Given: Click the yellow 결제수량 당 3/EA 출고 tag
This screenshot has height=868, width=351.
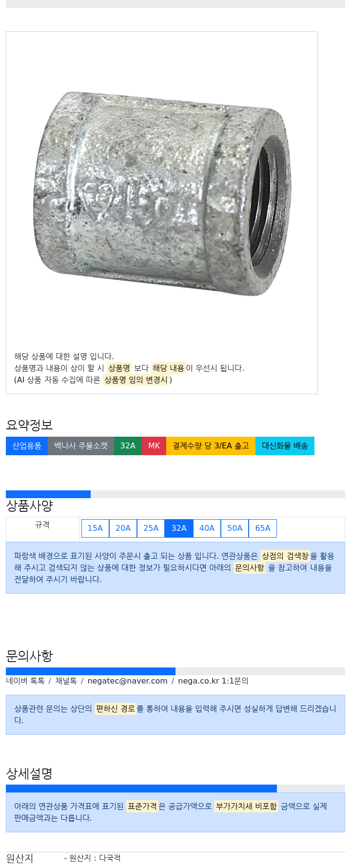Looking at the screenshot, I should pyautogui.click(x=211, y=446).
